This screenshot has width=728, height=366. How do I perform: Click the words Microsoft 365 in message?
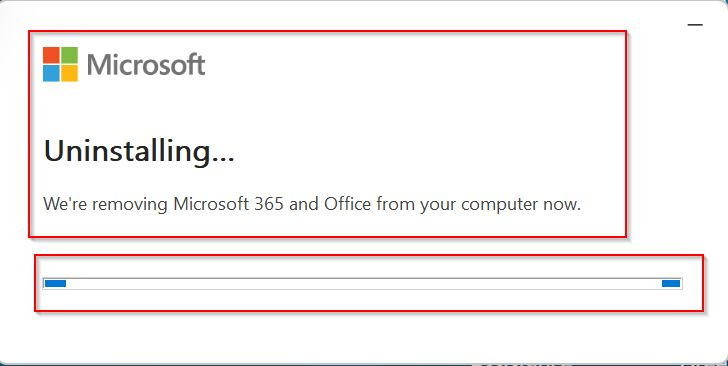coord(228,204)
